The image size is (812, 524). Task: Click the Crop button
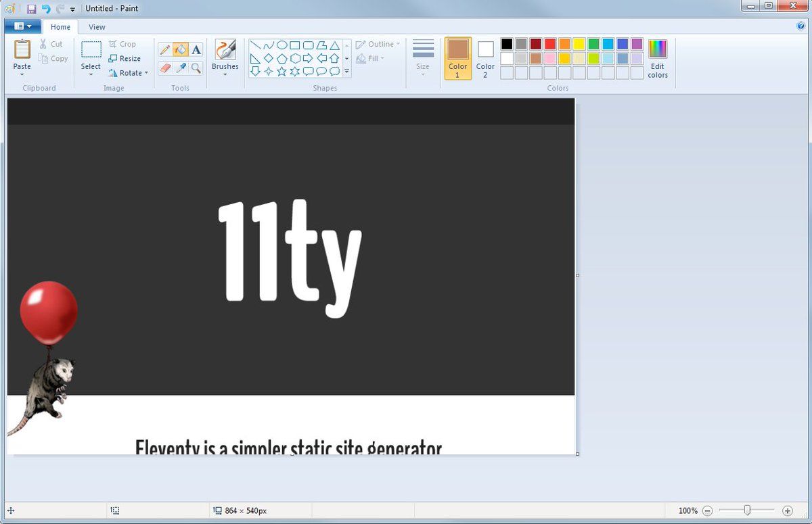tap(122, 44)
